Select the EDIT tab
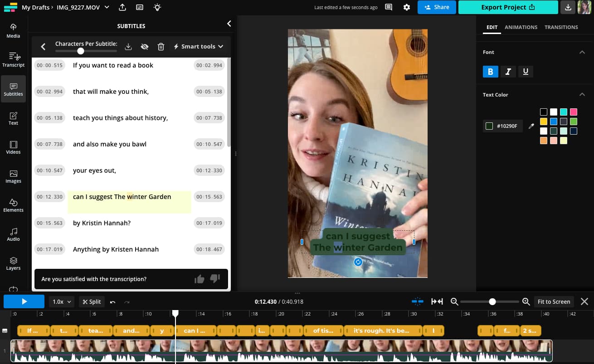 pos(492,27)
